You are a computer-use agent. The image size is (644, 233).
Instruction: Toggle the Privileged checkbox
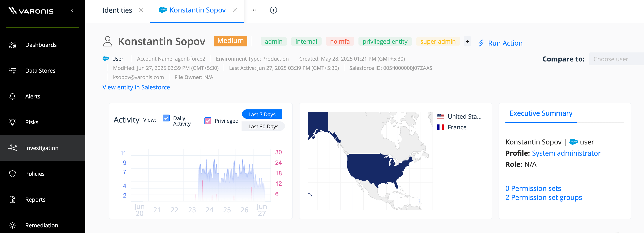click(208, 121)
